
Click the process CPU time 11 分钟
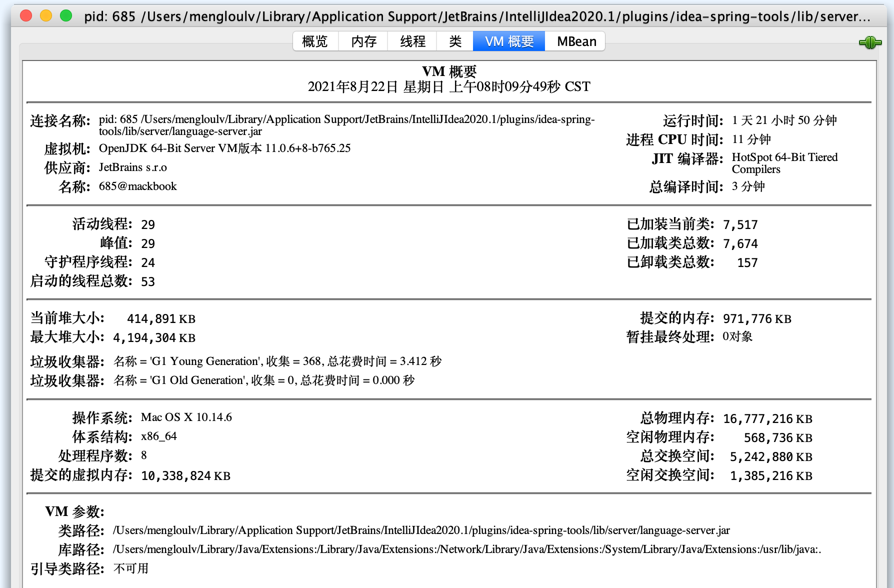tap(751, 139)
